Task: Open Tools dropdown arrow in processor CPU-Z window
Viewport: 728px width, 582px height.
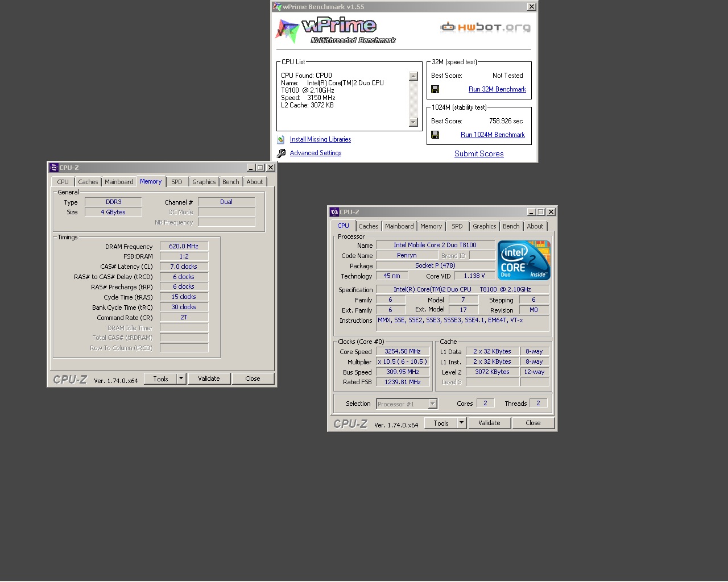Action: click(462, 423)
